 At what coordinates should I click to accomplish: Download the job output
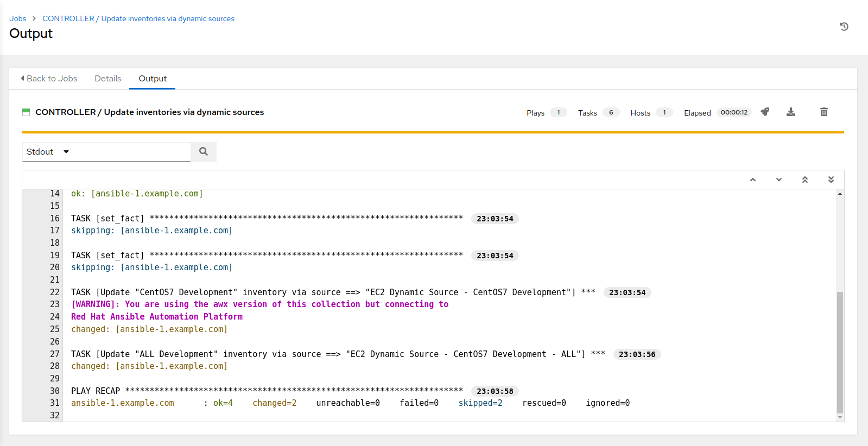pos(791,112)
